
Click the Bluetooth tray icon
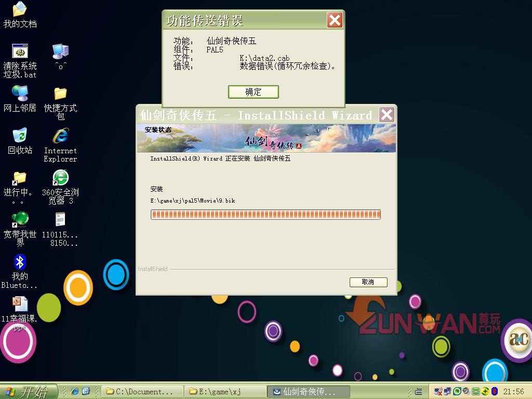tap(495, 392)
